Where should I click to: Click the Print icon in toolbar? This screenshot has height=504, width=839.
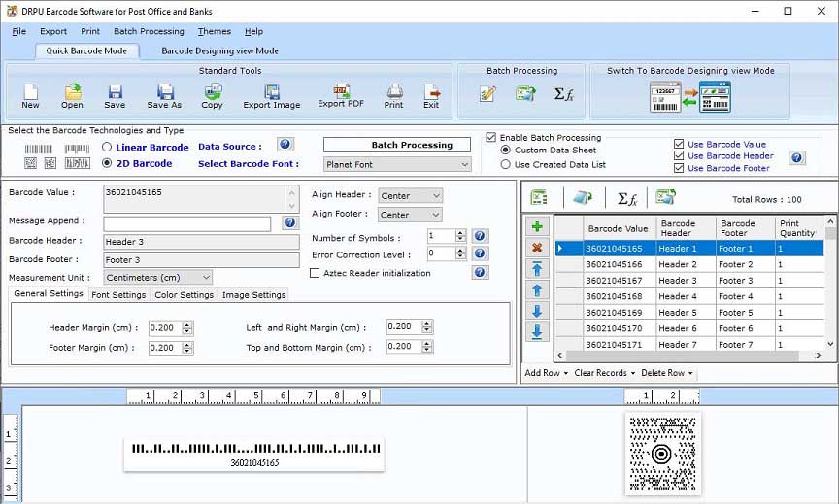pos(394,92)
